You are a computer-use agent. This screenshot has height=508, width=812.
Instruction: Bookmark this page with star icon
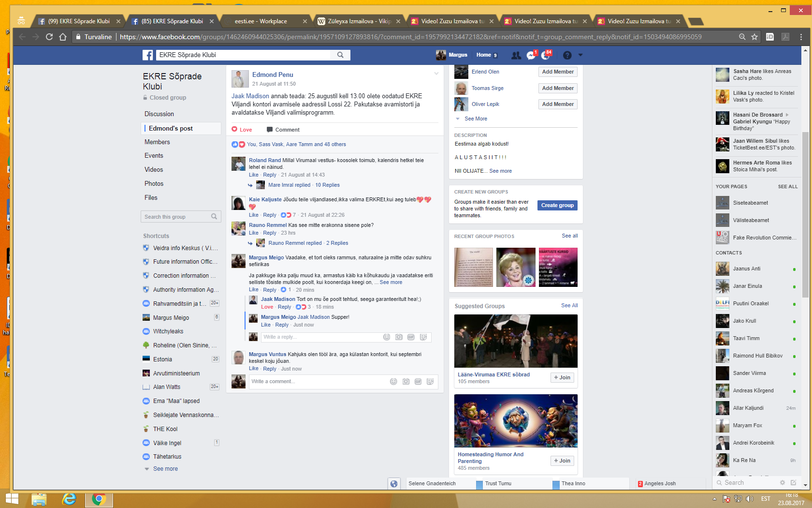coord(754,37)
